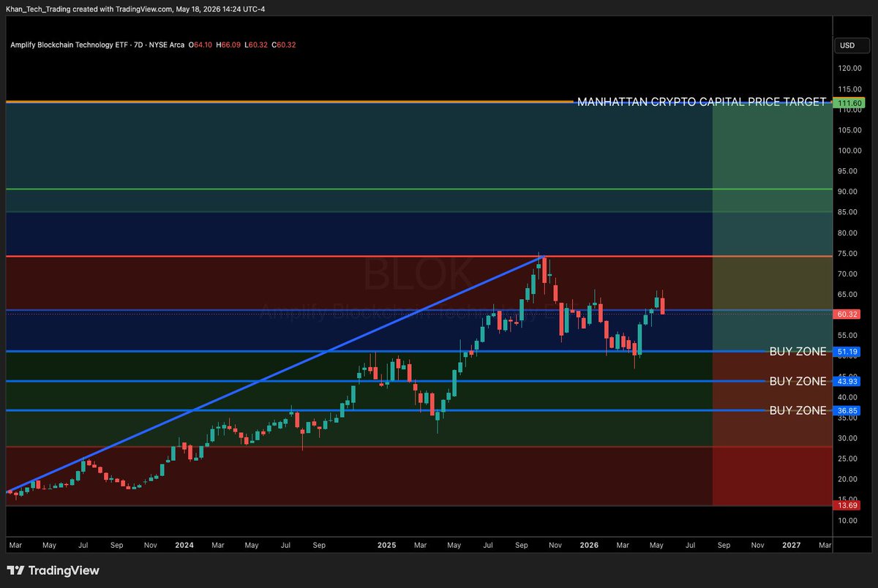Click the red 60.32 current price tag
The height and width of the screenshot is (588, 878).
(x=847, y=314)
